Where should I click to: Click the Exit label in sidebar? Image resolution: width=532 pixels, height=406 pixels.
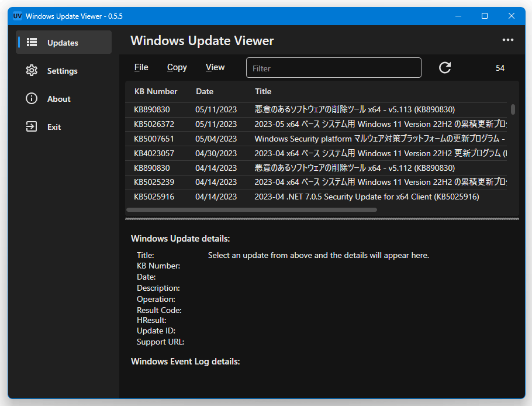click(x=54, y=127)
